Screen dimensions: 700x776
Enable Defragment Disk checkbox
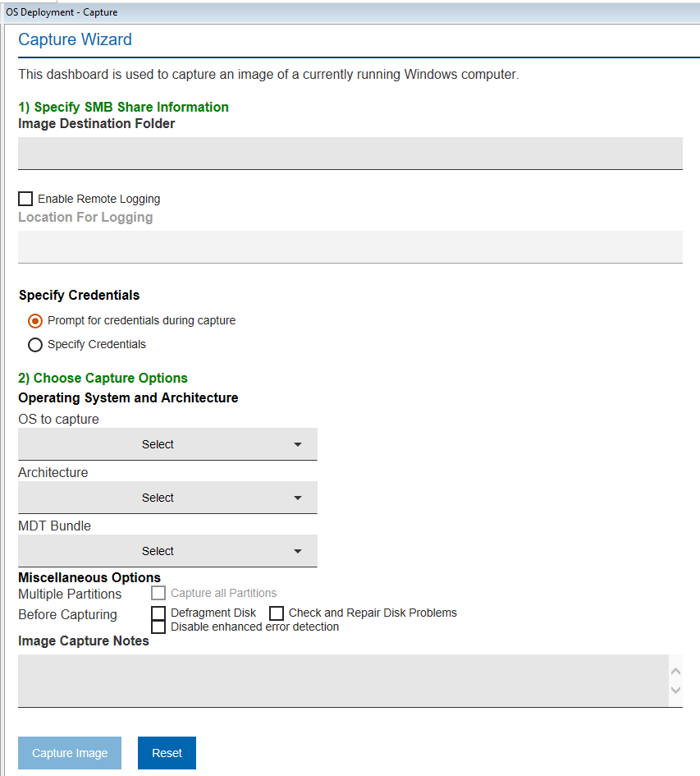click(x=158, y=613)
